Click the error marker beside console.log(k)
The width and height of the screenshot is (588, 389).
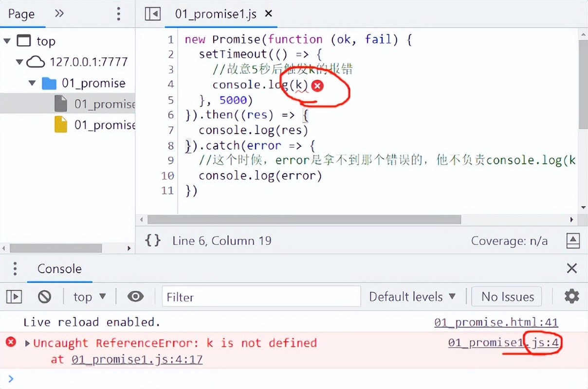(x=317, y=86)
